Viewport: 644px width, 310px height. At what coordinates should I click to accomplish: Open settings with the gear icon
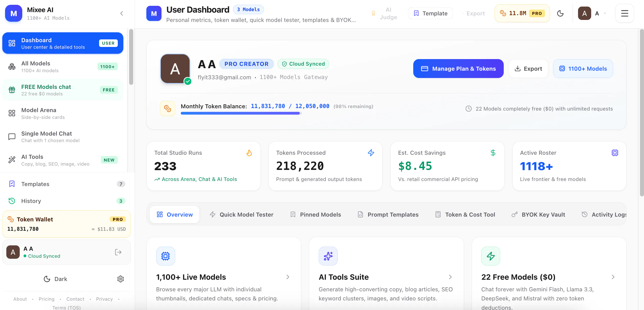pos(121,279)
